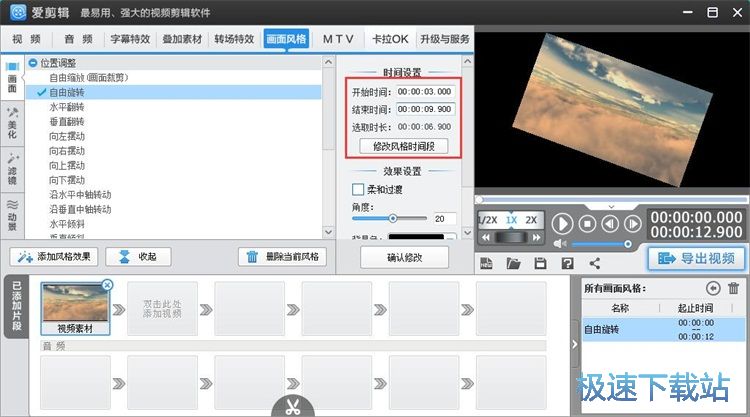Click the new project icon below preview
750x417 pixels.
(x=486, y=263)
